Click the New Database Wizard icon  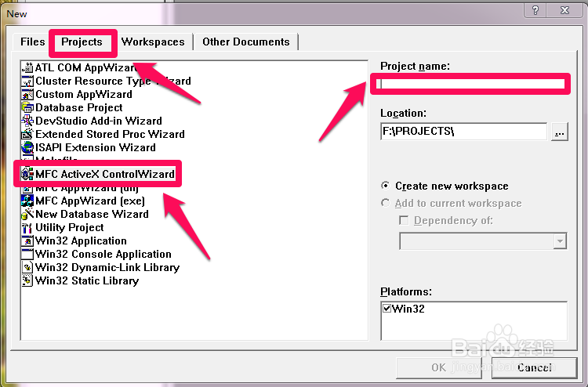coord(27,215)
